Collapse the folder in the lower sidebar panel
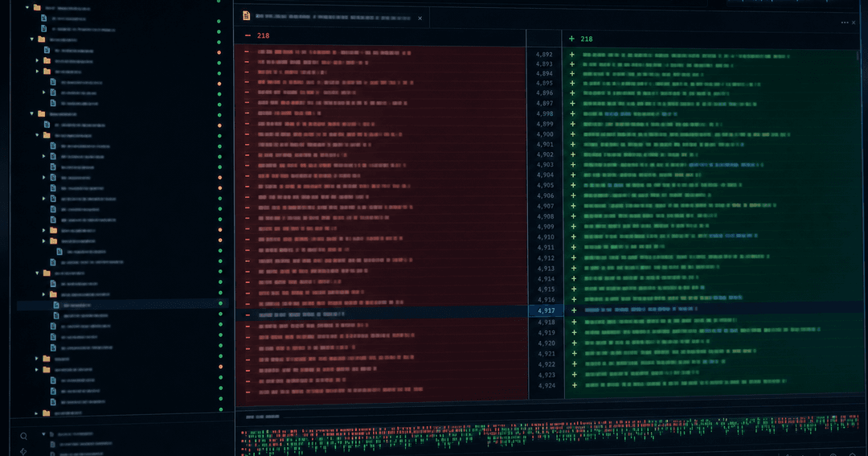Image resolution: width=868 pixels, height=456 pixels. 43,434
